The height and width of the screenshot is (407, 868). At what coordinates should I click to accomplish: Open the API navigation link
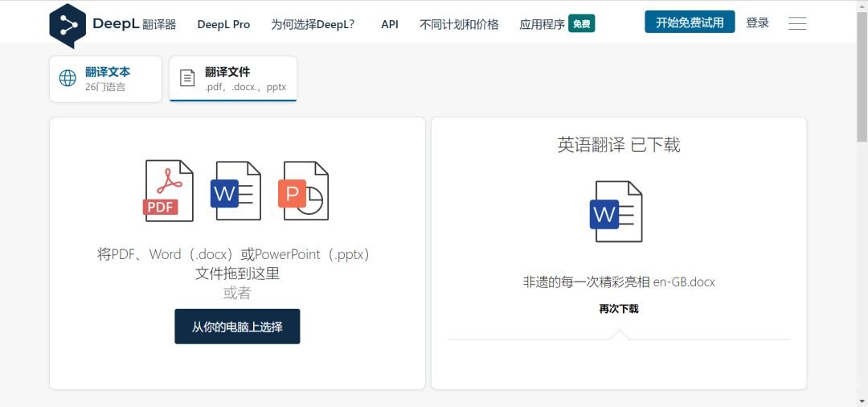coord(390,24)
